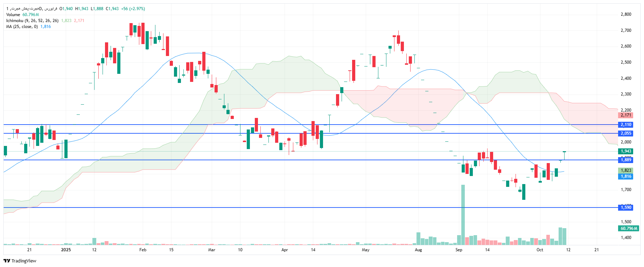Click the Volume indicator legend label

[13, 15]
